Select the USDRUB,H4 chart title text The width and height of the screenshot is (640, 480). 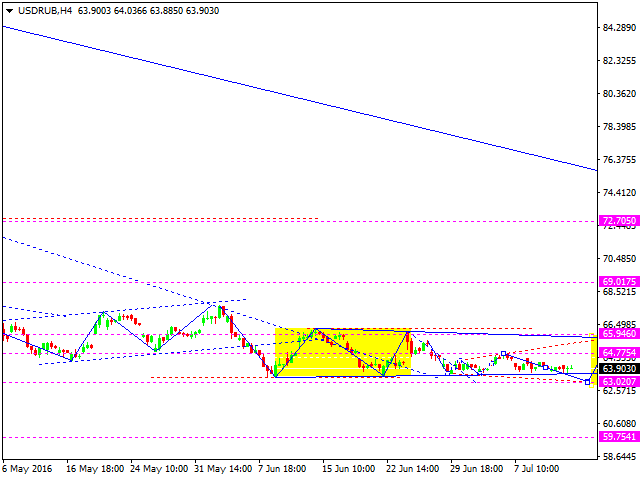click(x=45, y=11)
